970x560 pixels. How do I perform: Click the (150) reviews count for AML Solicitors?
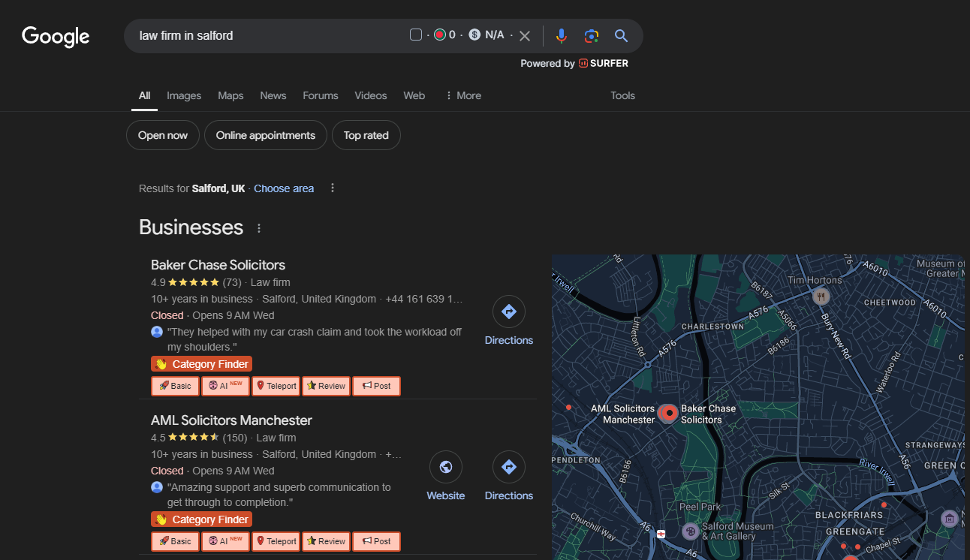235,438
